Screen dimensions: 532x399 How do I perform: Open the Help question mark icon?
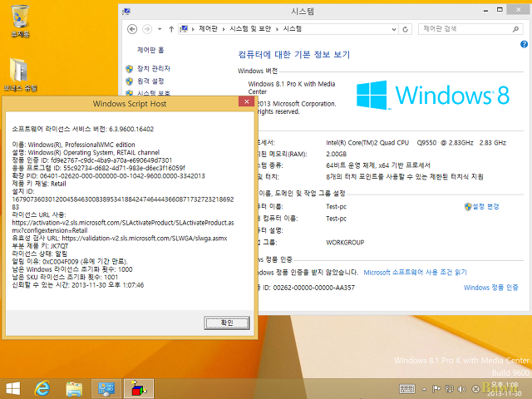(524, 44)
